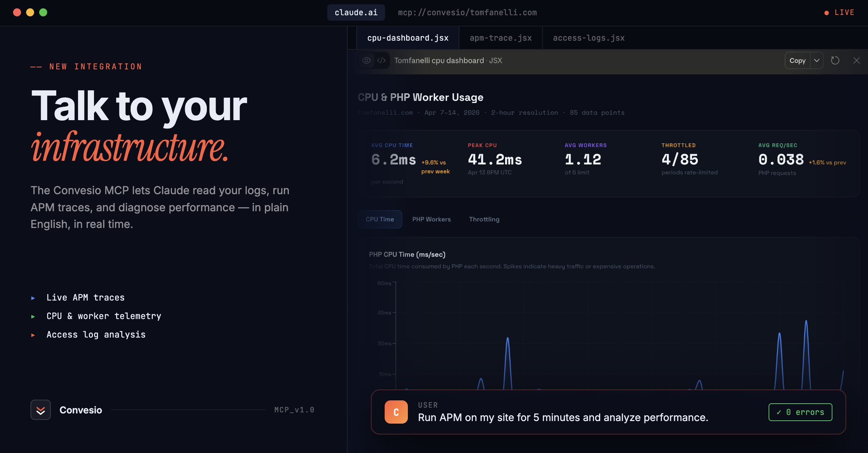868x453 pixels.
Task: Click the arrow marker beside CPU & worker telemetry
Action: [33, 316]
